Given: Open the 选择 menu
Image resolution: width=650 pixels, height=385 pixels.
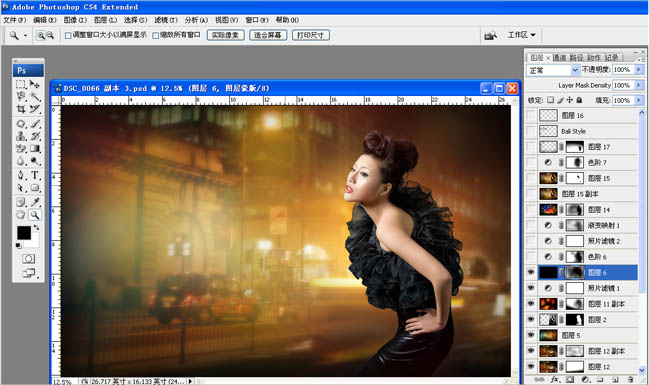Looking at the screenshot, I should pos(136,20).
